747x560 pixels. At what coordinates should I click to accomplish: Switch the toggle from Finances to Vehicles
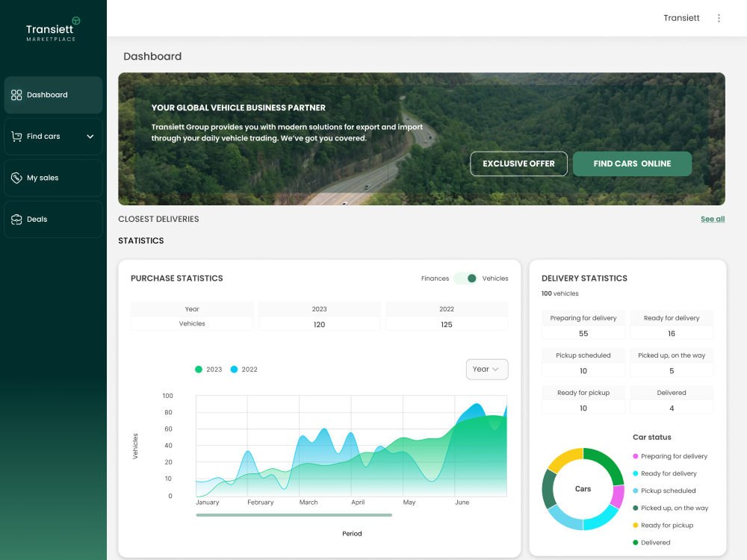point(471,278)
